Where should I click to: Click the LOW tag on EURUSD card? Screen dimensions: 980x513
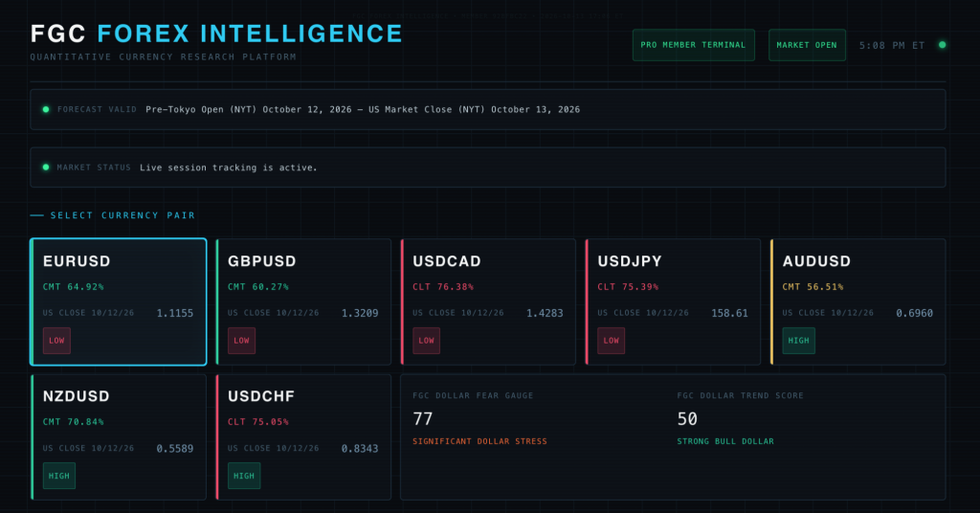(56, 341)
